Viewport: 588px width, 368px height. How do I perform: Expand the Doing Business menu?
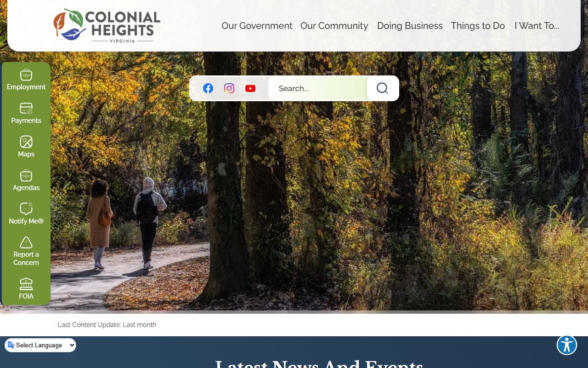[410, 26]
